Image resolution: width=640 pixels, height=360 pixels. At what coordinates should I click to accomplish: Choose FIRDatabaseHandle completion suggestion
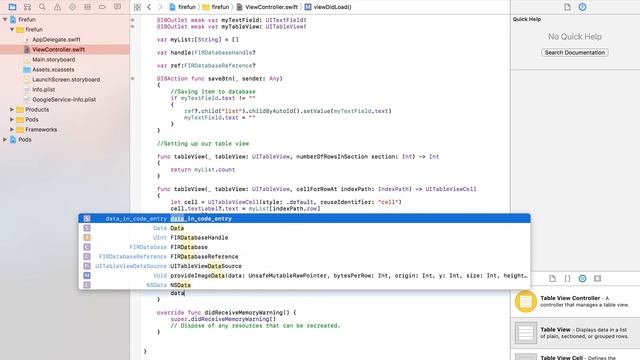point(304,238)
